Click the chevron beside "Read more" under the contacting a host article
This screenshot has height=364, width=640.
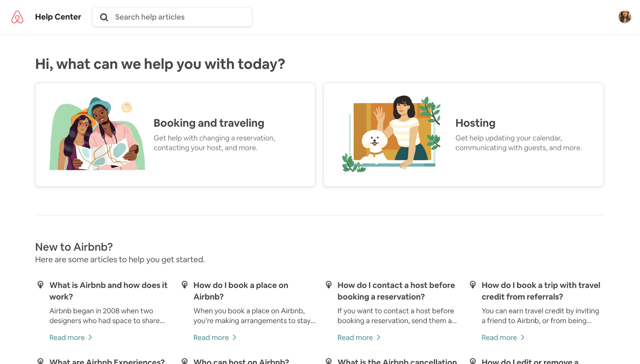click(x=379, y=337)
